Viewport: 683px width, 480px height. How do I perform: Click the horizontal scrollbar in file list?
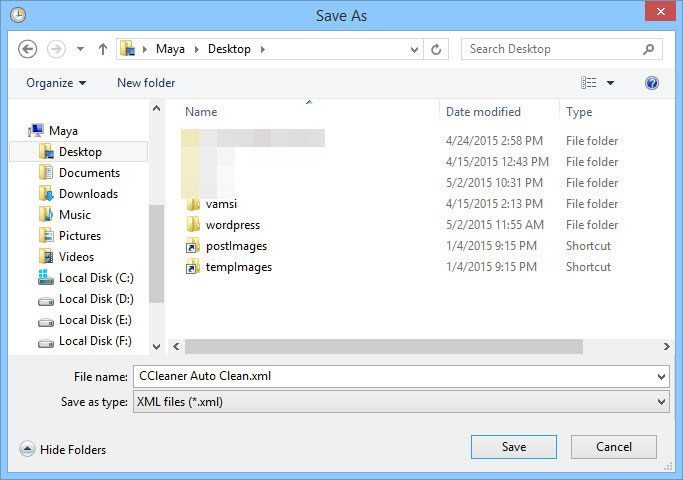pyautogui.click(x=380, y=346)
